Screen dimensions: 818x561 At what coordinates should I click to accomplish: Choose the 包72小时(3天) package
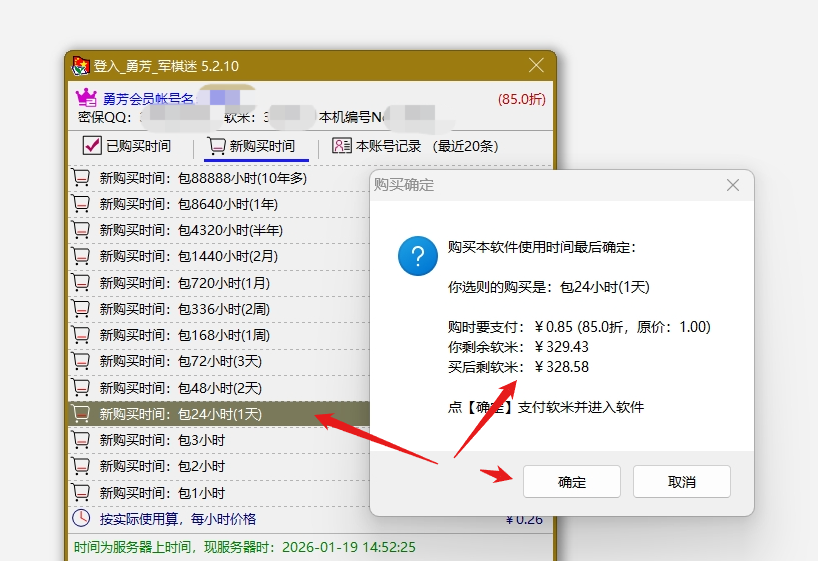click(x=190, y=361)
